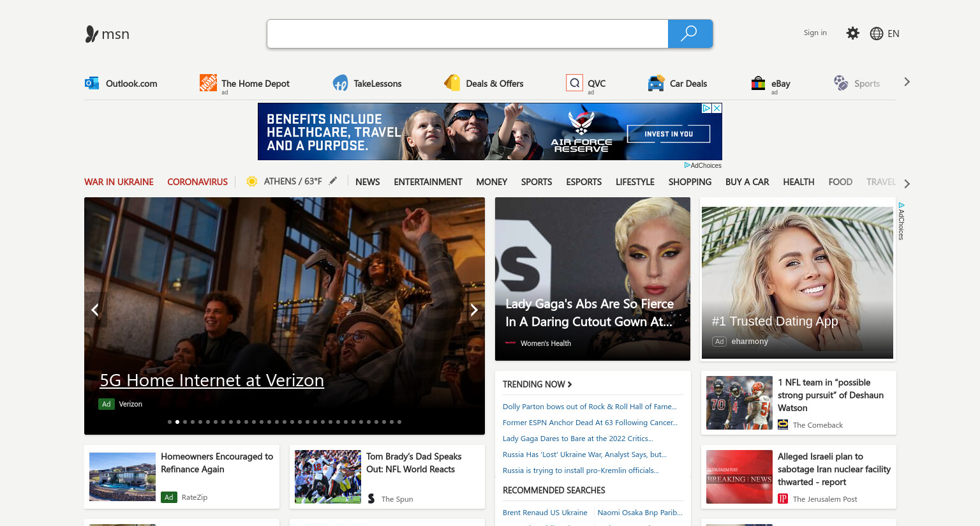980x526 pixels.
Task: Open the NEWS category
Action: pyautogui.click(x=367, y=182)
